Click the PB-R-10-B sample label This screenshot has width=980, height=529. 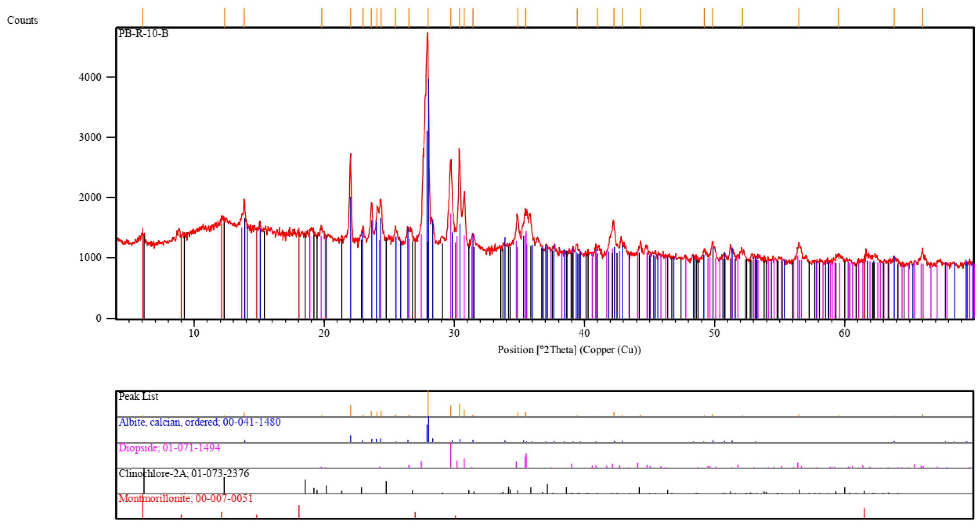pos(143,34)
